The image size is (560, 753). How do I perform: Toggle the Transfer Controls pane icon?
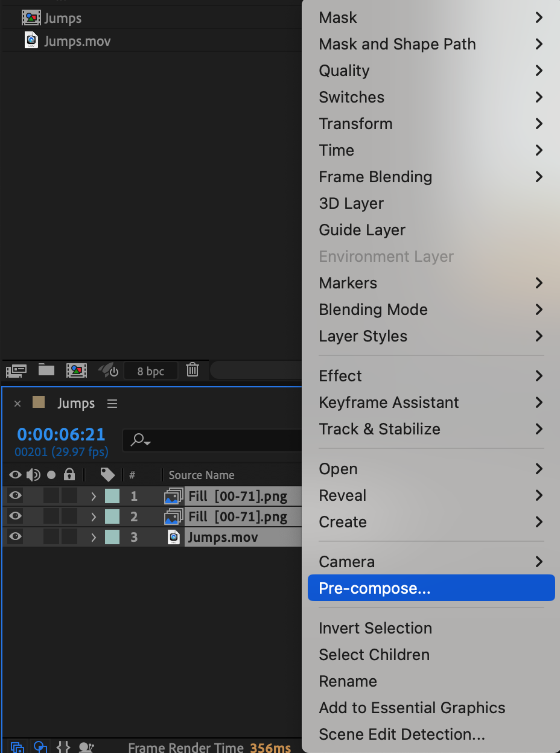pyautogui.click(x=40, y=747)
